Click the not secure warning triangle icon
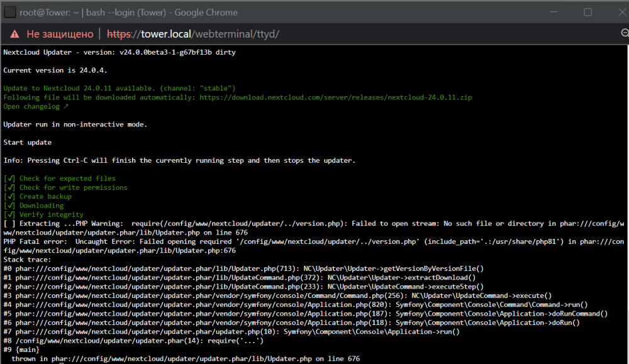The image size is (629, 364). (x=15, y=34)
